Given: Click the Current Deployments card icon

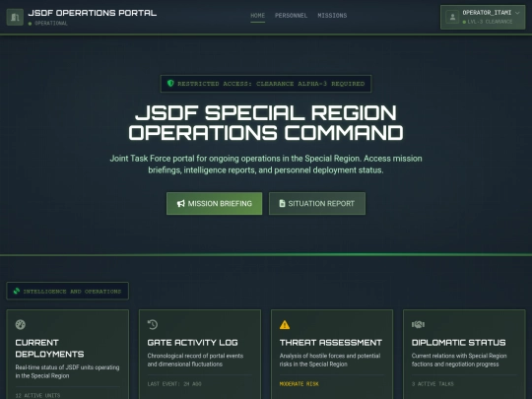Looking at the screenshot, I should (x=21, y=324).
